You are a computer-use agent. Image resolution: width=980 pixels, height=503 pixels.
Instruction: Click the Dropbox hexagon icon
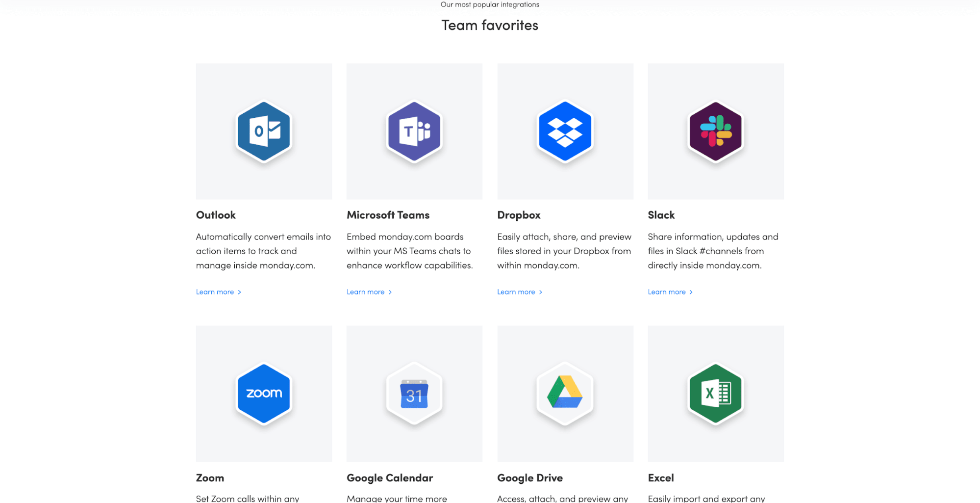[x=565, y=131]
